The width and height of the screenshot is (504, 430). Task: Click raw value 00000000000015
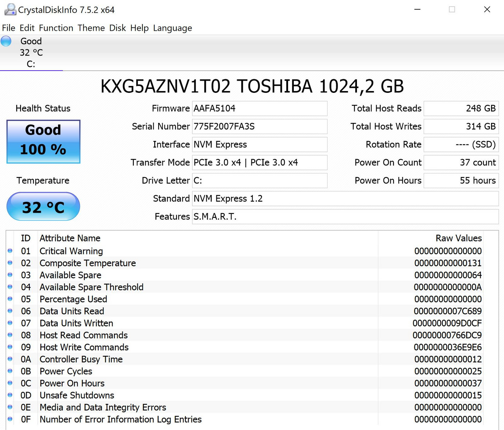click(448, 395)
